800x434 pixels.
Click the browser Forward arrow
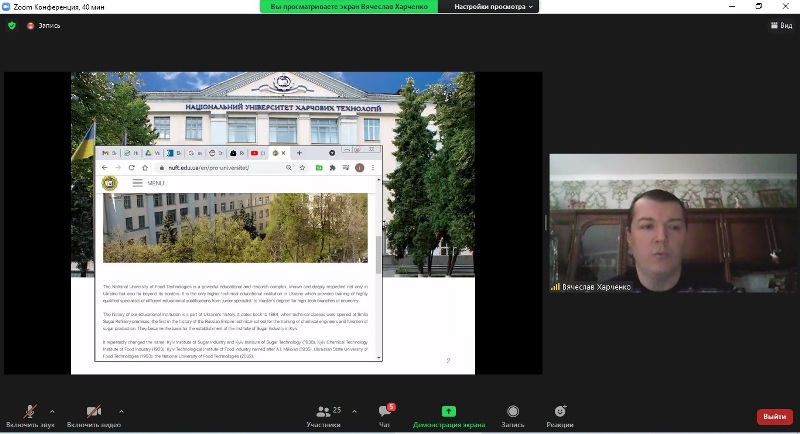point(118,168)
